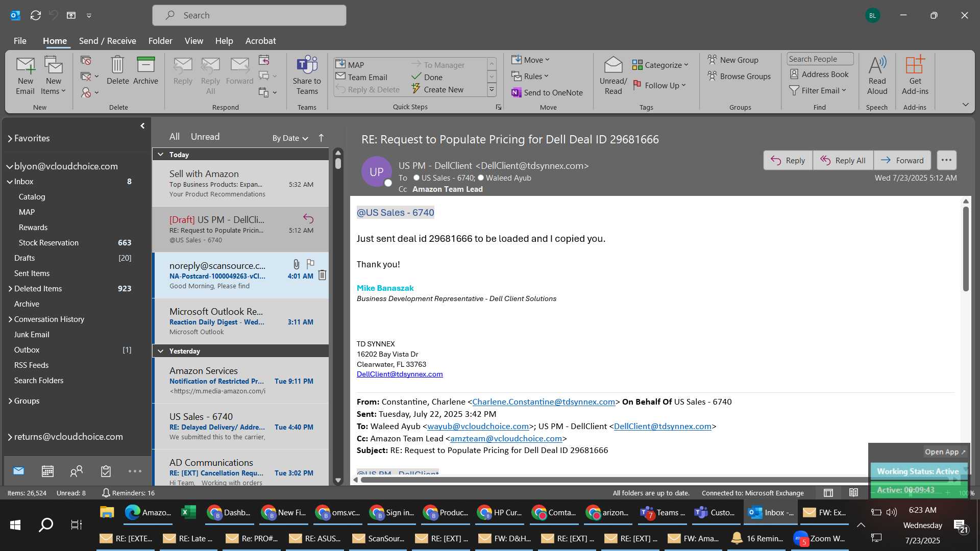Toggle the All filter in message list
980x551 pixels.
tap(175, 137)
